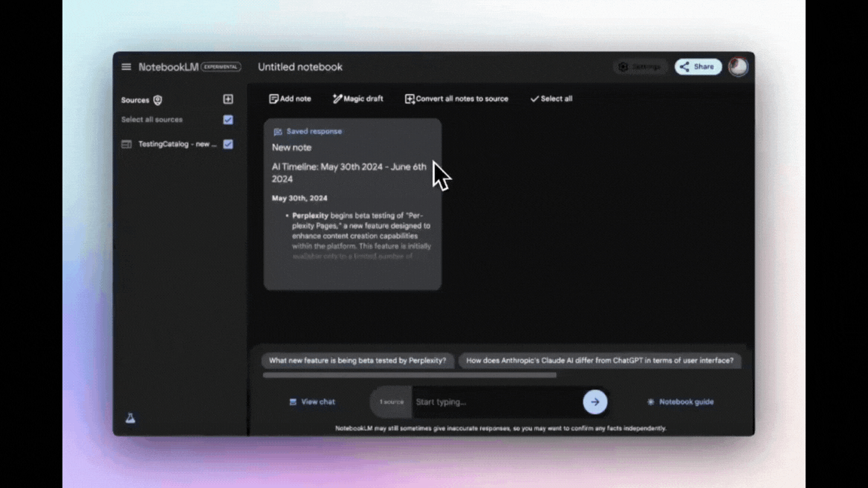Click the flask labs icon in sidebar
The image size is (868, 488).
tap(130, 418)
